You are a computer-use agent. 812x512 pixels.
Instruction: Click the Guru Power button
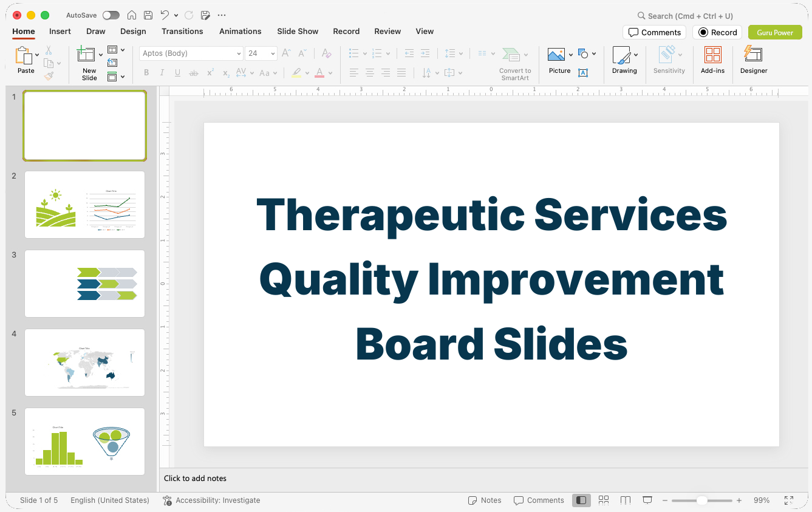click(775, 32)
